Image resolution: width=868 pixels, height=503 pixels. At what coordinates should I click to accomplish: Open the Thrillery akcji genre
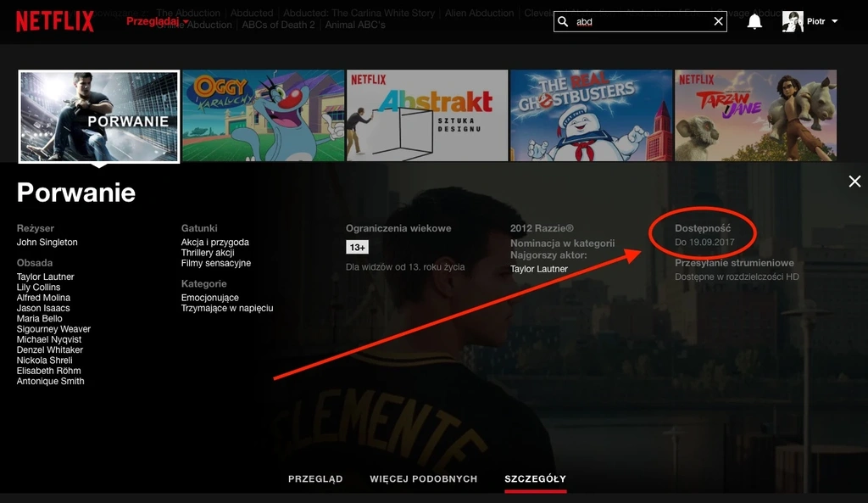[208, 253]
